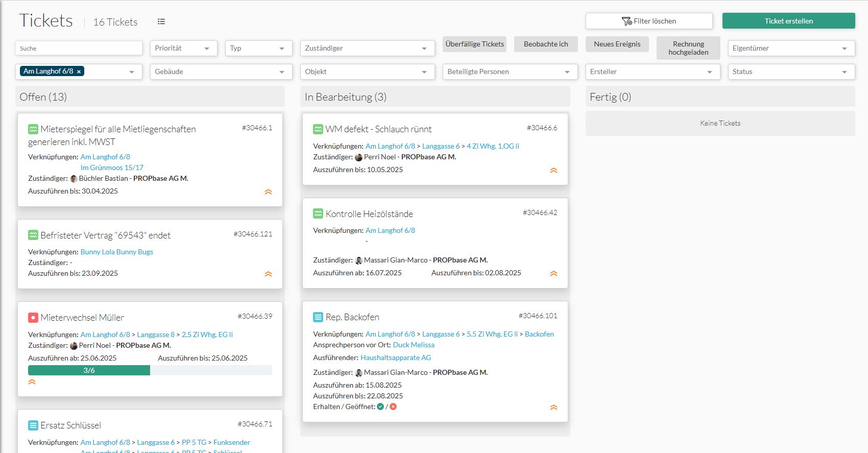Open the Status dropdown
The height and width of the screenshot is (453, 868).
pos(790,71)
